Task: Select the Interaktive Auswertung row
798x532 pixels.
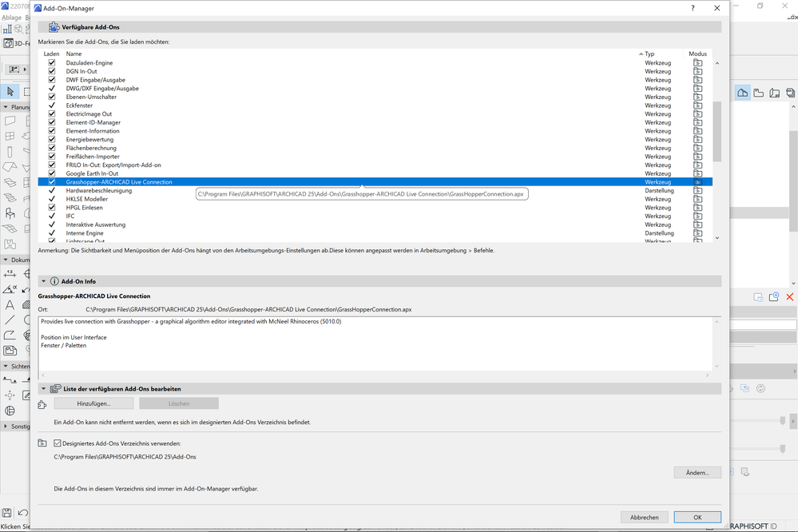Action: (375, 224)
